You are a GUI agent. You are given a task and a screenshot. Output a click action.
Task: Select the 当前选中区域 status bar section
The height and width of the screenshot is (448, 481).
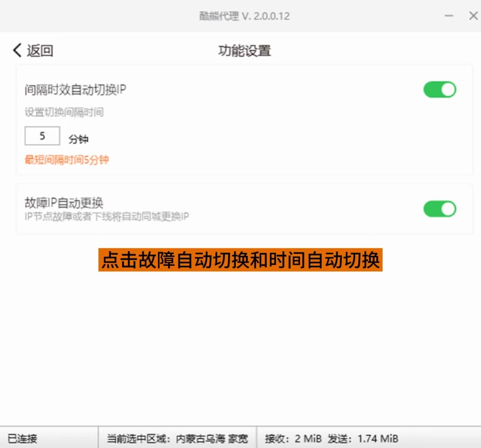[x=177, y=439]
